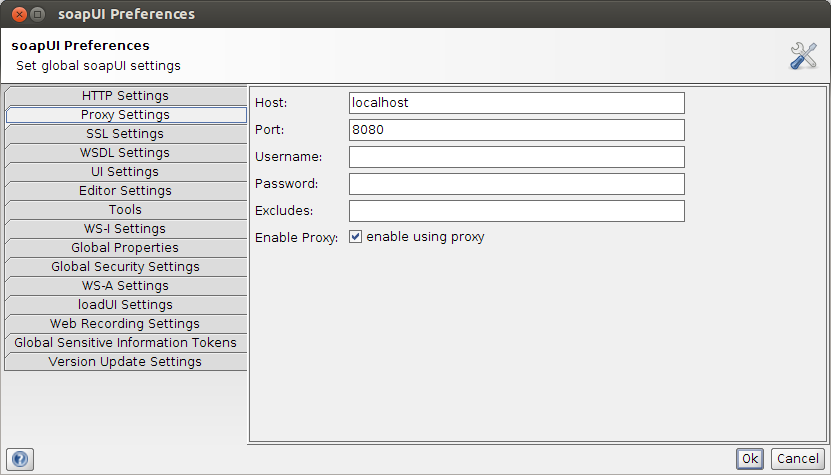
Task: Open the Web Recording Settings tab
Action: (126, 324)
